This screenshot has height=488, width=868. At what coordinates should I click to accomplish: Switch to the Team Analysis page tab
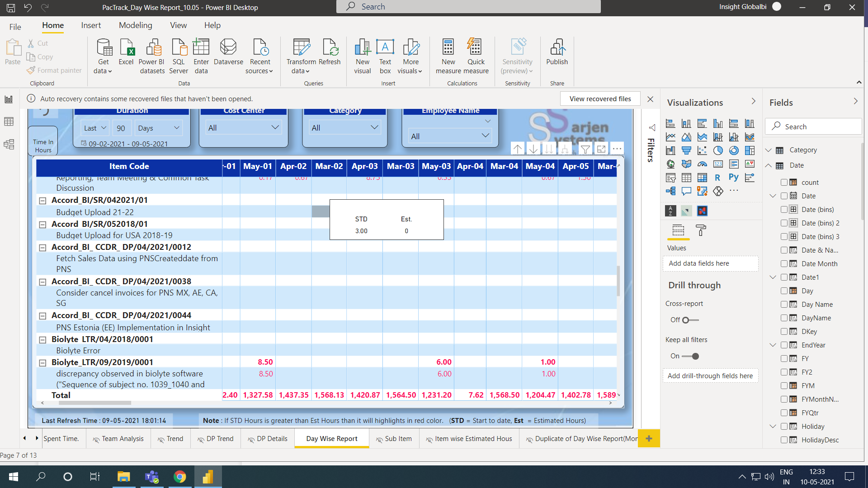pos(118,439)
